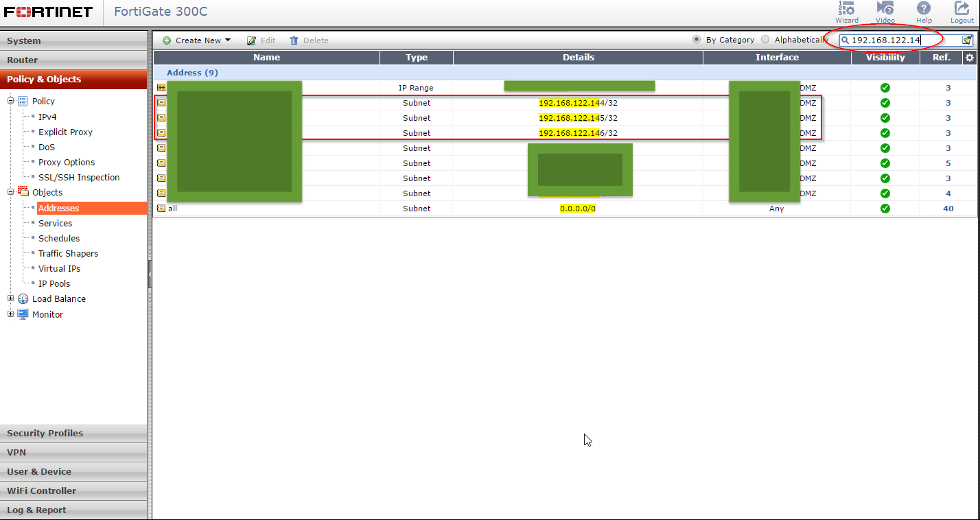This screenshot has width=980, height=520.
Task: Open IP Pools page
Action: click(x=54, y=283)
